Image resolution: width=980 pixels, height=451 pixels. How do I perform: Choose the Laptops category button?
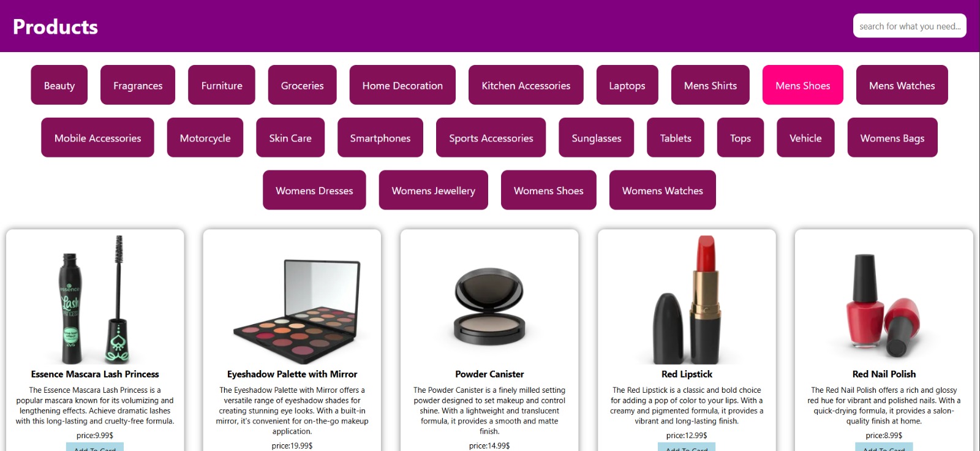tap(627, 85)
